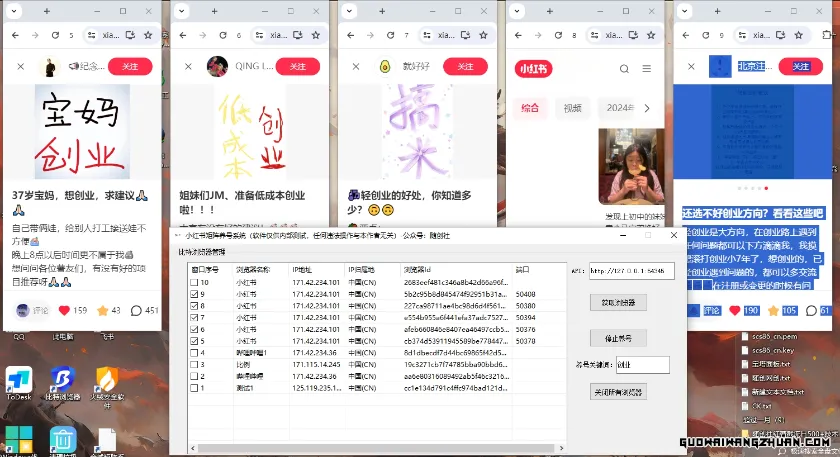Expand more Xiaohongshu categories with right chevron
The width and height of the screenshot is (840, 457).
pyautogui.click(x=647, y=108)
